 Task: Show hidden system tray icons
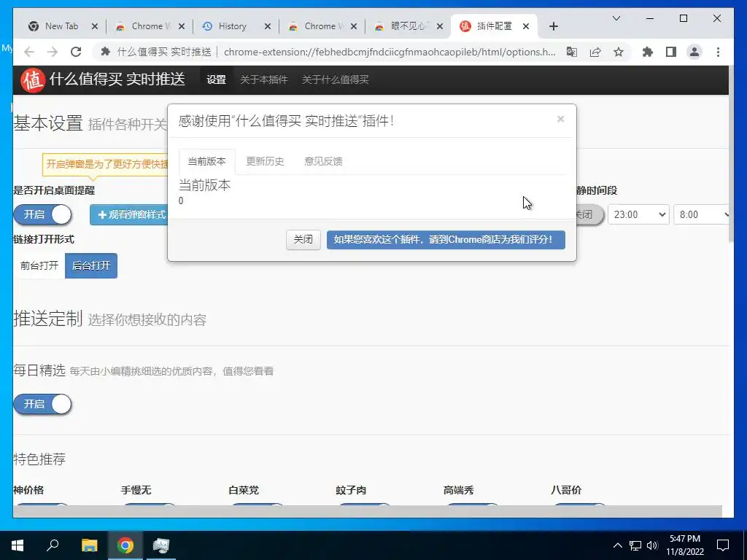pos(617,545)
